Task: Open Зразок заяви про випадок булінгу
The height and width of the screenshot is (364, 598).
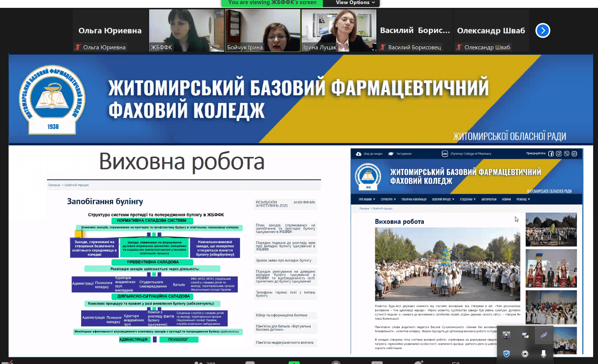Action: pyautogui.click(x=286, y=260)
